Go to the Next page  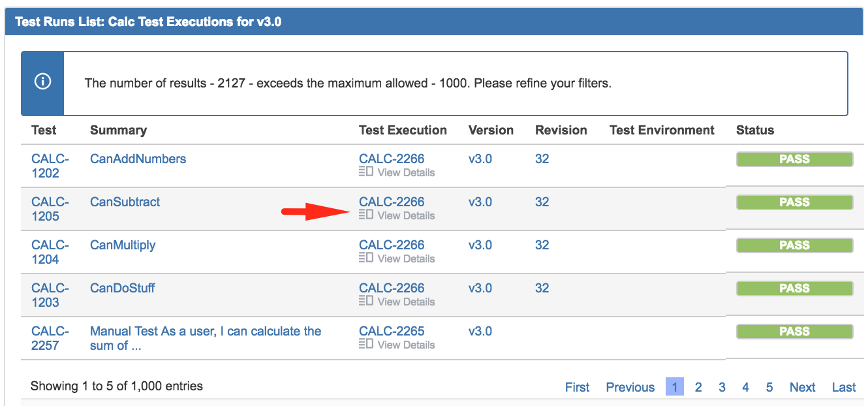[x=802, y=387]
